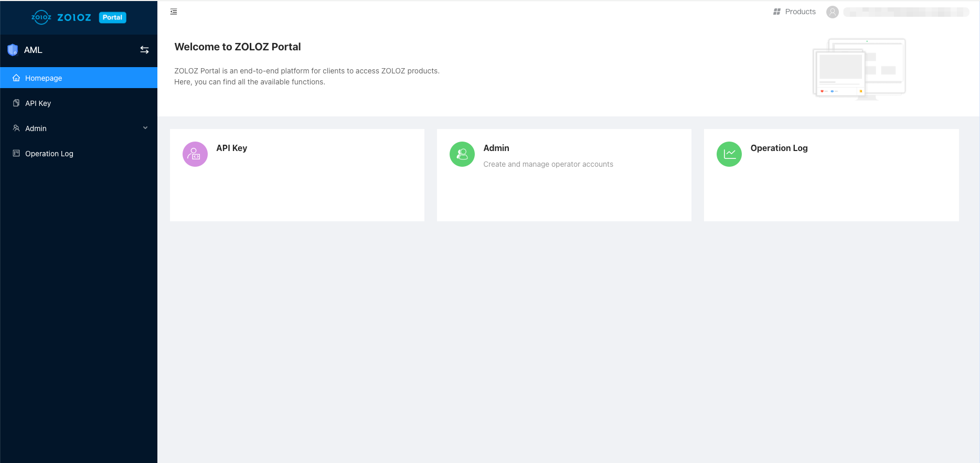Open the Products menu in top bar
This screenshot has height=463, width=980.
[x=794, y=12]
